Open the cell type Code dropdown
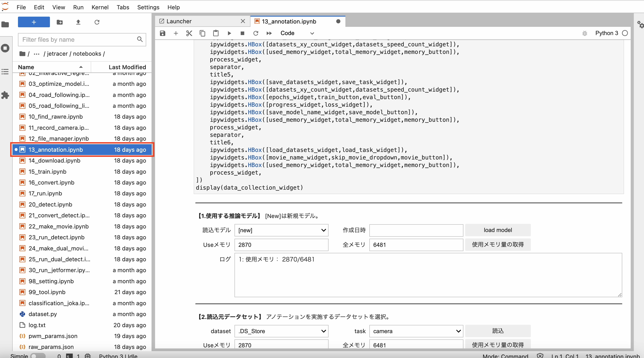Image resolution: width=644 pixels, height=358 pixels. point(297,33)
